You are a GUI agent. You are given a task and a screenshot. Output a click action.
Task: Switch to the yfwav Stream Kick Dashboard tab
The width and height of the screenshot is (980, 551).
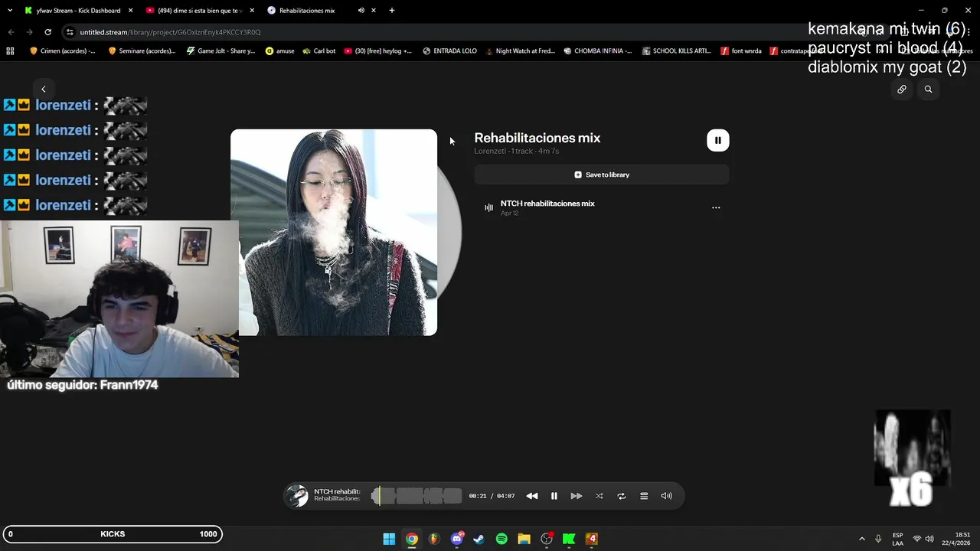(78, 11)
